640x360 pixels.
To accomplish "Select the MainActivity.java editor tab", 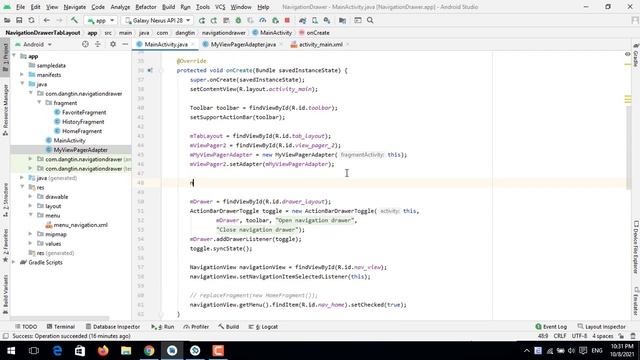I will point(166,44).
